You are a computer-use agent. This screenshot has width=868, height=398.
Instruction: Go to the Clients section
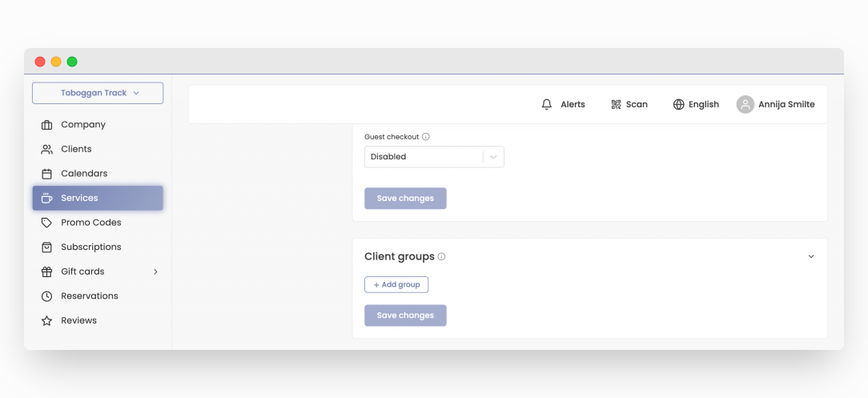click(x=76, y=149)
